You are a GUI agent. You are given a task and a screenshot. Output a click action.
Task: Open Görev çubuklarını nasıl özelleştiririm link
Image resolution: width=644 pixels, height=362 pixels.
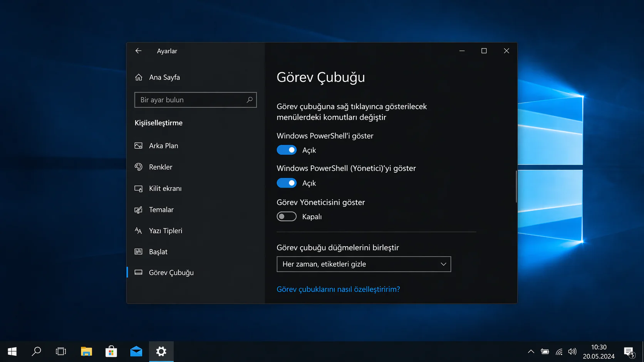click(x=338, y=289)
